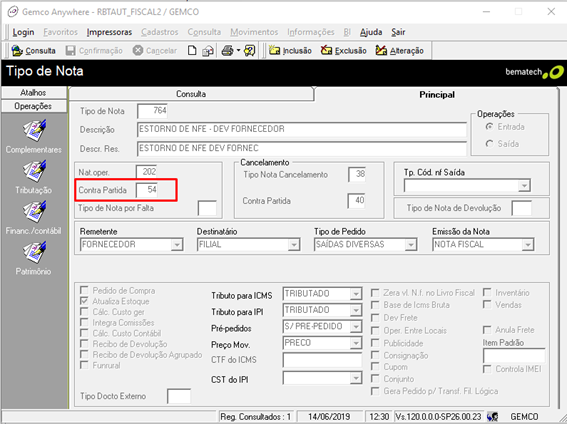This screenshot has height=424, width=567.
Task: Open the printer dropdown arrow
Action: (238, 51)
